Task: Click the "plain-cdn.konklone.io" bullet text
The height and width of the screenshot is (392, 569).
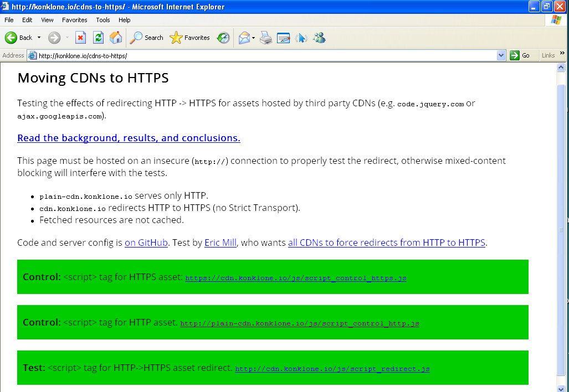Action: (x=86, y=196)
